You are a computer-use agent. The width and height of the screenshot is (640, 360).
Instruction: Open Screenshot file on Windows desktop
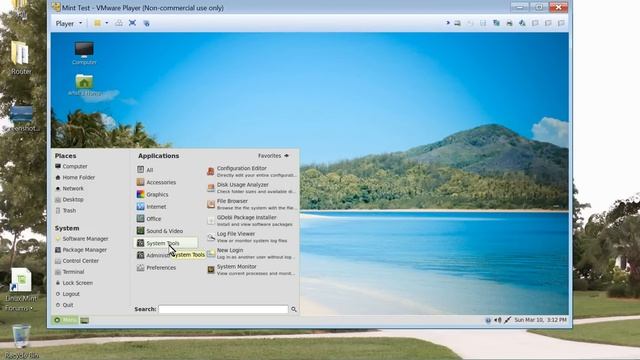tap(21, 118)
